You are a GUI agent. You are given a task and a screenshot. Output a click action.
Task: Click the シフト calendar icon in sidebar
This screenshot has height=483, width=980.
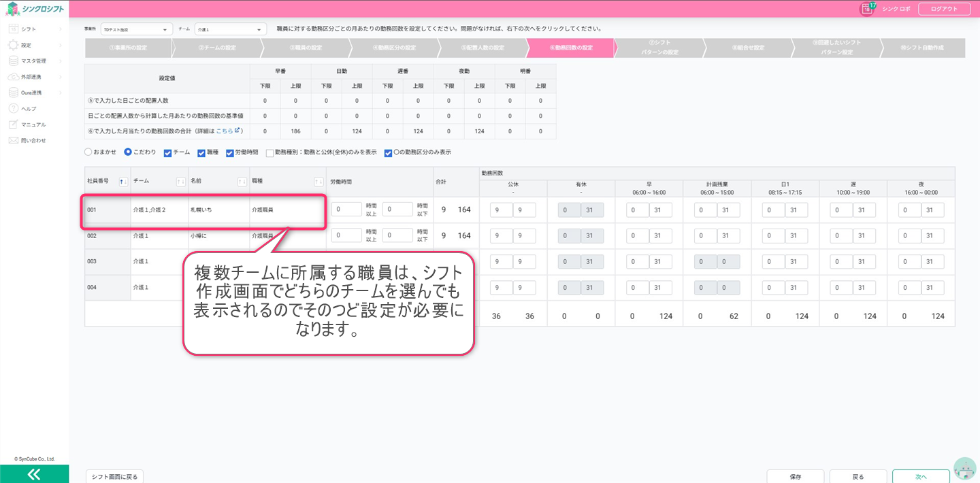13,29
